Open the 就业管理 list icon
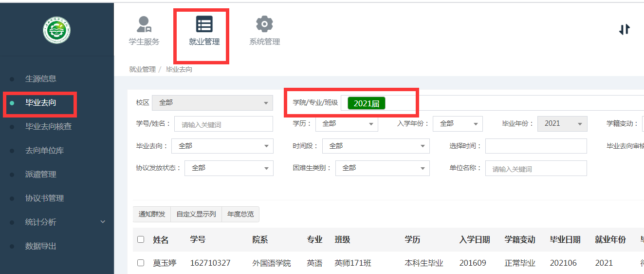 click(204, 24)
